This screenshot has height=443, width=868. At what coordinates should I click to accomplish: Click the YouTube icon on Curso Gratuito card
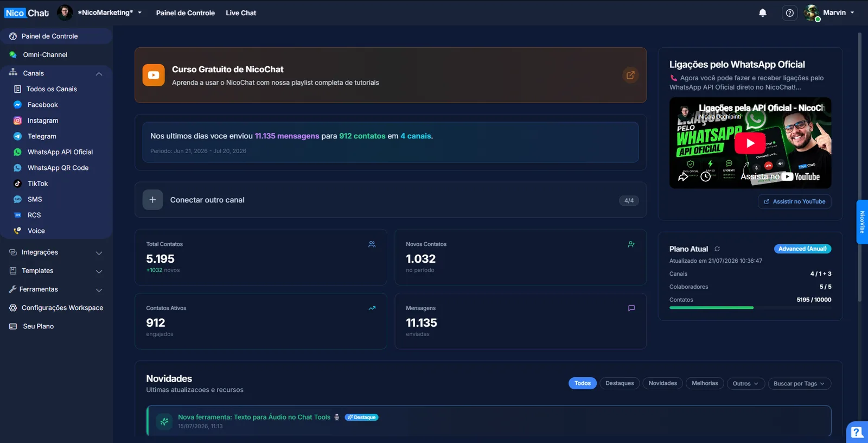pos(154,75)
